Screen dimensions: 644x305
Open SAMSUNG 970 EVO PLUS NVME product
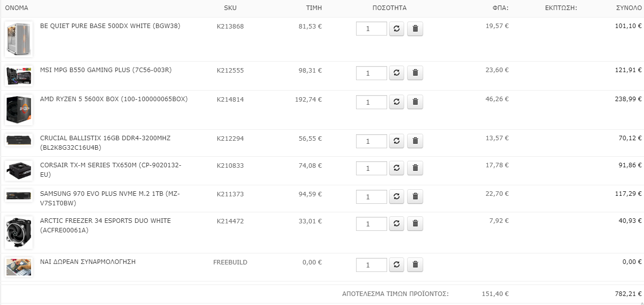tap(110, 198)
